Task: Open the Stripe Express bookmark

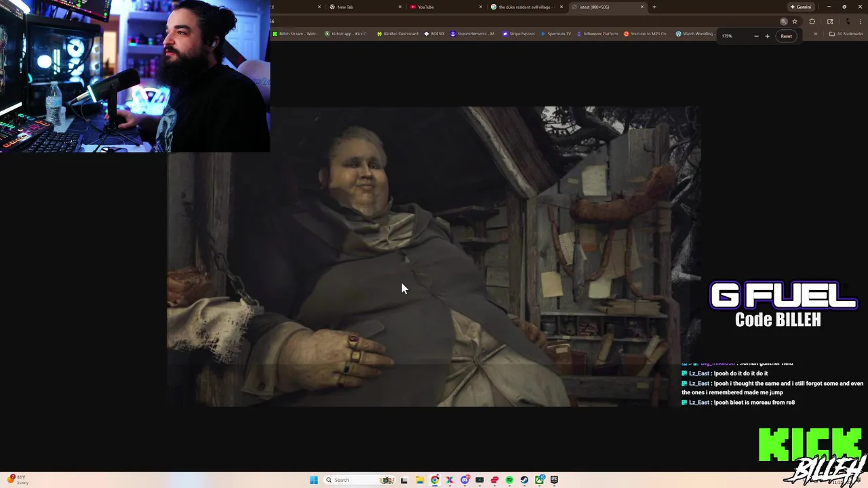Action: tap(519, 34)
